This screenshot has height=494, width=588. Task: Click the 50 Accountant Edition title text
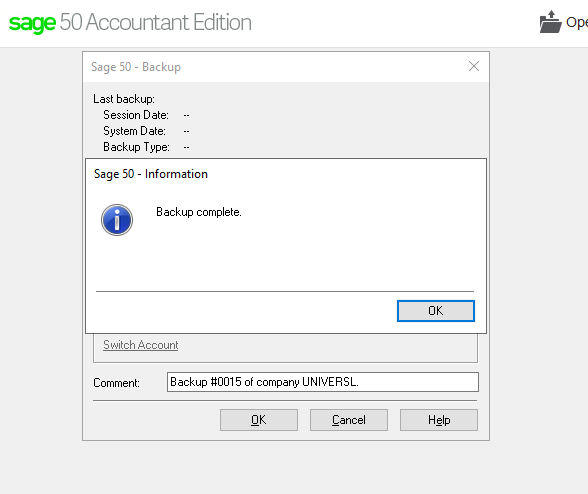click(x=156, y=22)
